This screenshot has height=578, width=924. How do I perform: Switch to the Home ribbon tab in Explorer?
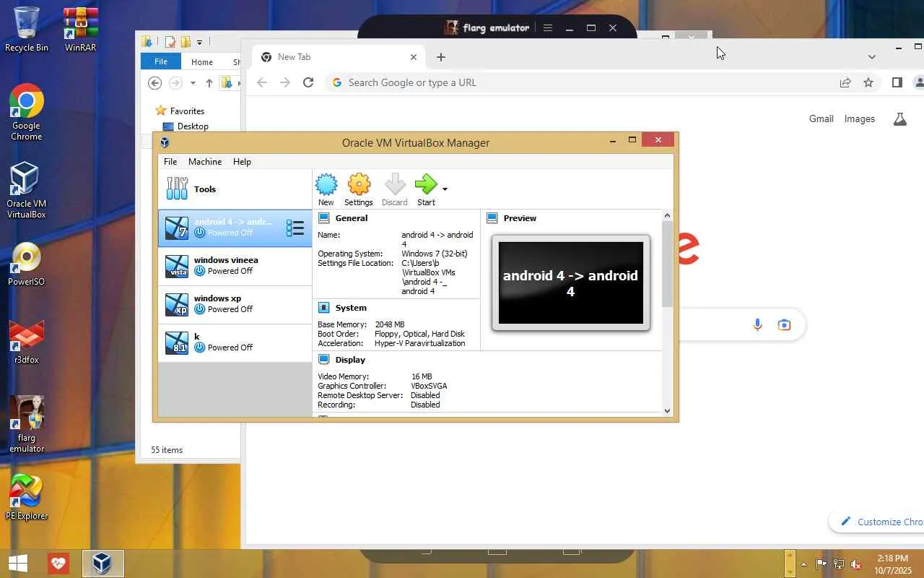click(x=202, y=62)
